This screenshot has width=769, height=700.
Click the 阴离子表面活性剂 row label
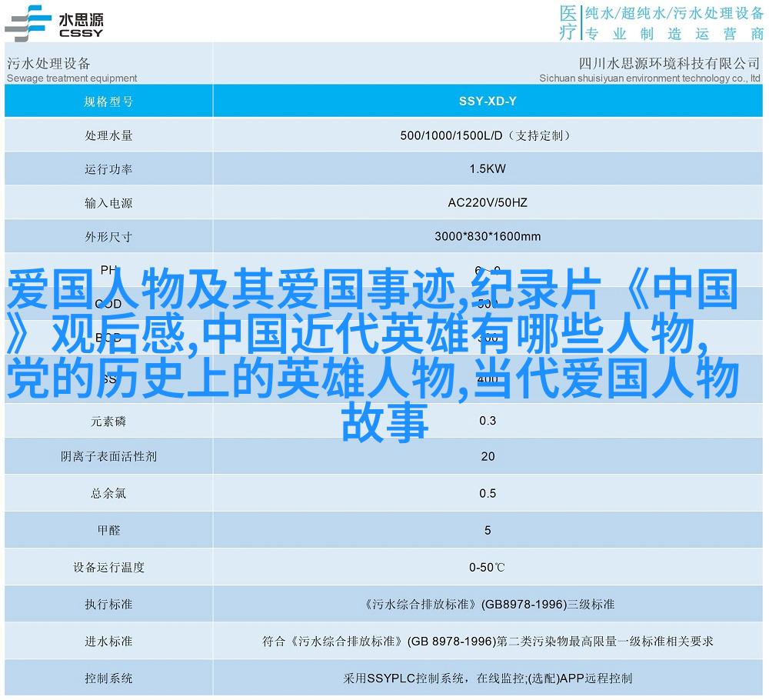pyautogui.click(x=108, y=456)
